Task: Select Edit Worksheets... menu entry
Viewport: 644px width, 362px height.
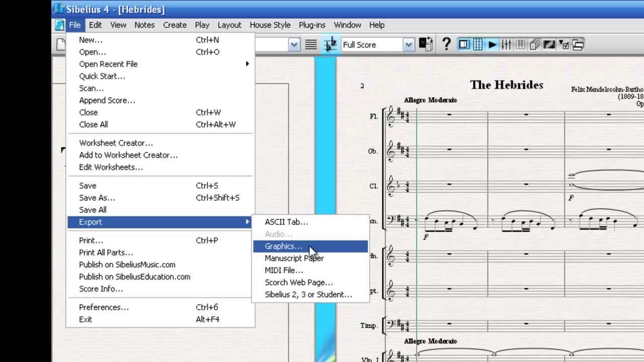Action: [x=160, y=167]
